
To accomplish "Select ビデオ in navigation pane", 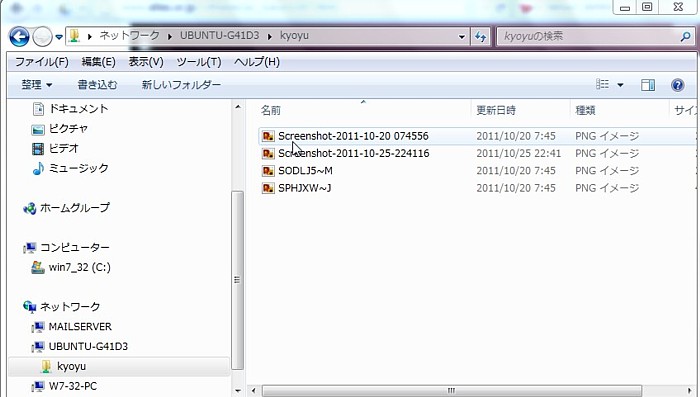I will pos(63,148).
